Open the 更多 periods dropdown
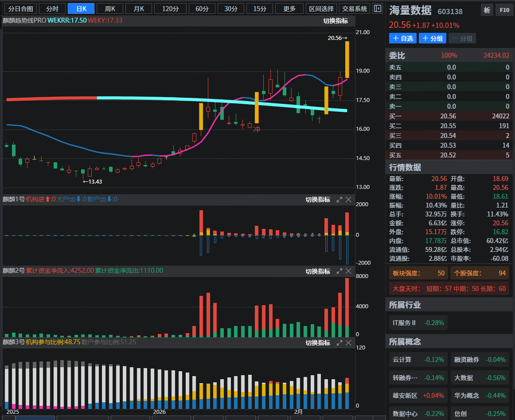This screenshot has width=515, height=420. coord(289,9)
